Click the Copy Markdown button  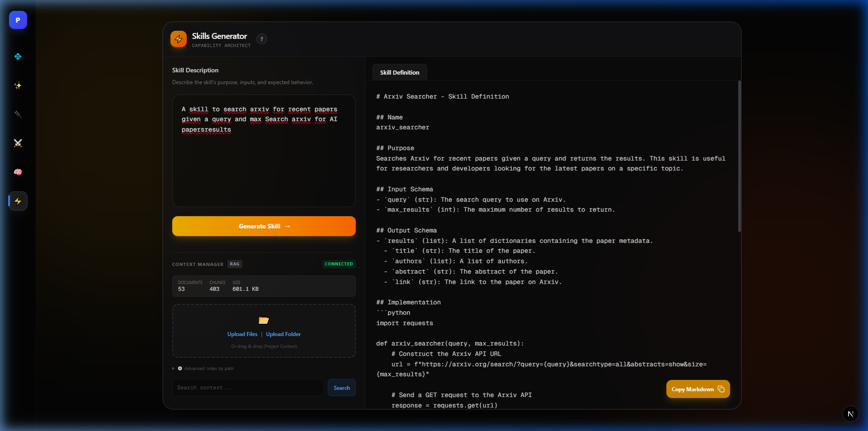point(698,389)
